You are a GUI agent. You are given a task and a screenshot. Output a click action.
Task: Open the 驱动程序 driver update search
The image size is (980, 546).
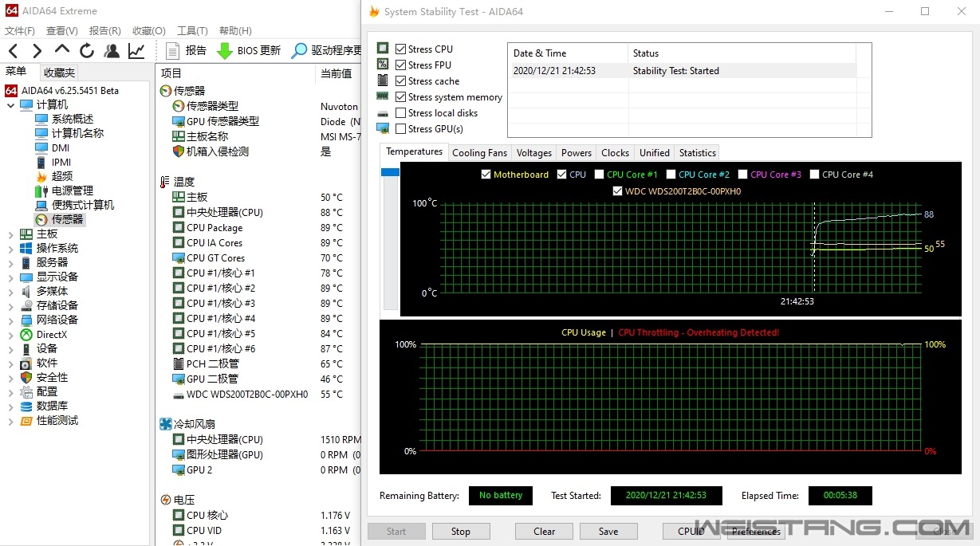[325, 51]
